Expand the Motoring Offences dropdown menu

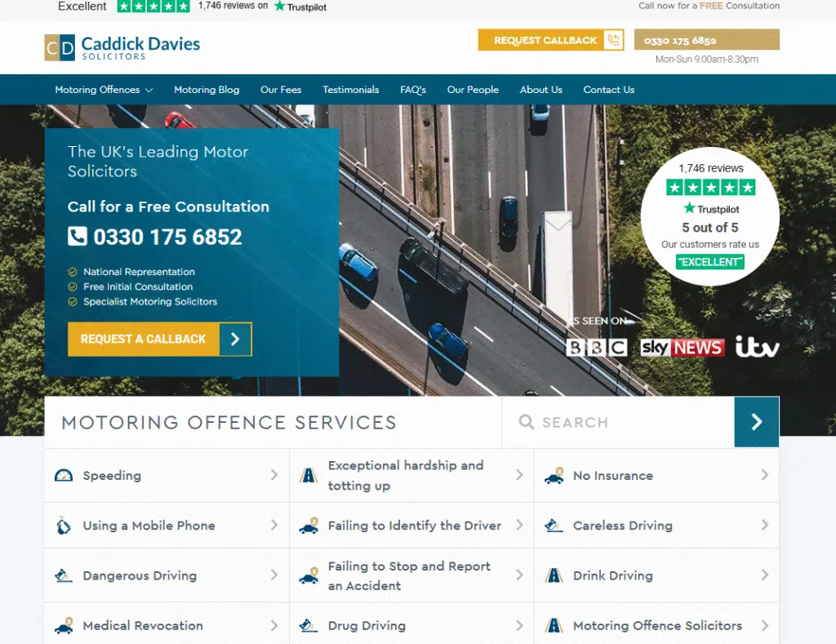click(x=104, y=90)
